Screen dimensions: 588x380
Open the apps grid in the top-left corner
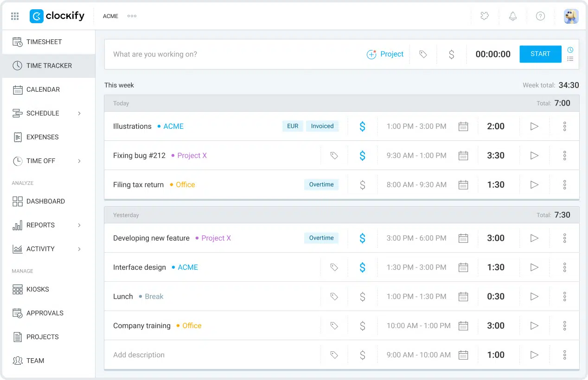pos(14,16)
